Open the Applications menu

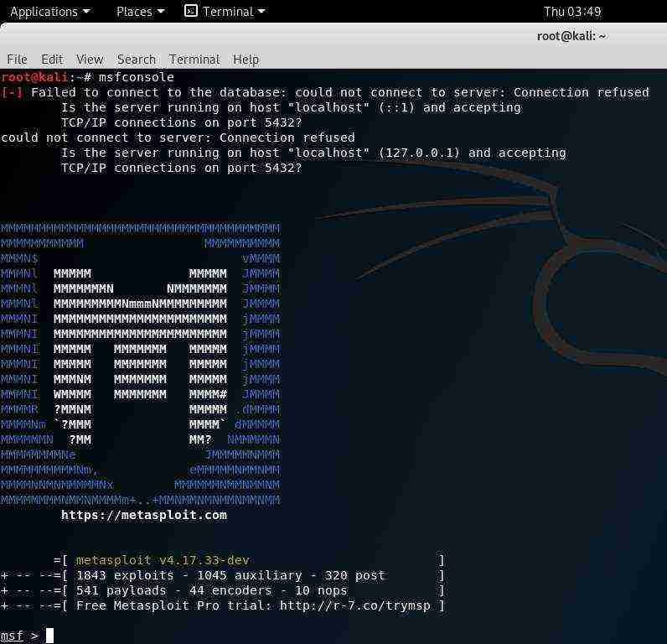click(x=49, y=12)
